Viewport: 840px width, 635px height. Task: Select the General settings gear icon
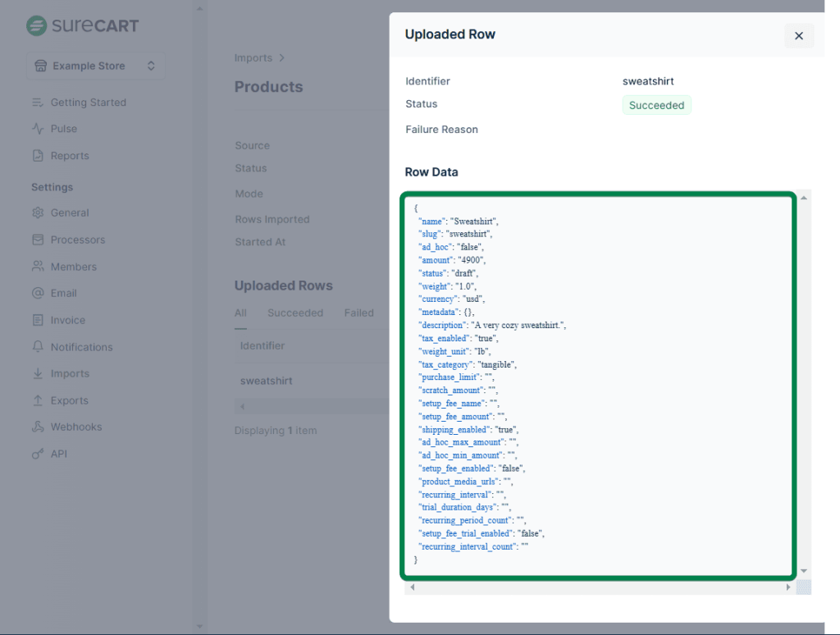[38, 212]
